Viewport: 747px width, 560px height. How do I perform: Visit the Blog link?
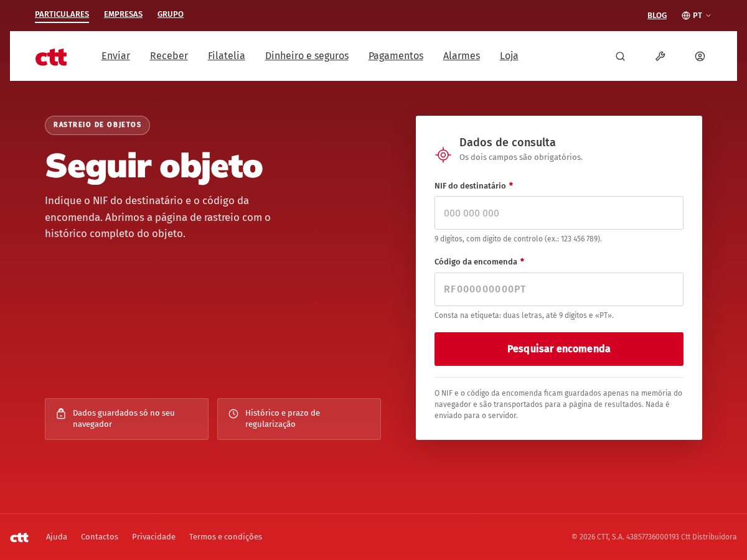click(657, 16)
